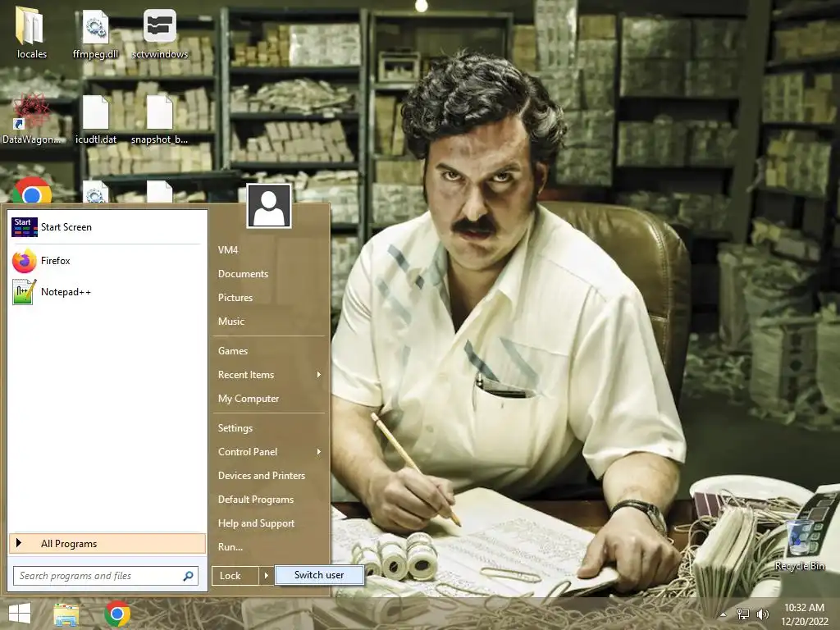Click the Lock button
This screenshot has width=840, height=630.
[x=235, y=576]
